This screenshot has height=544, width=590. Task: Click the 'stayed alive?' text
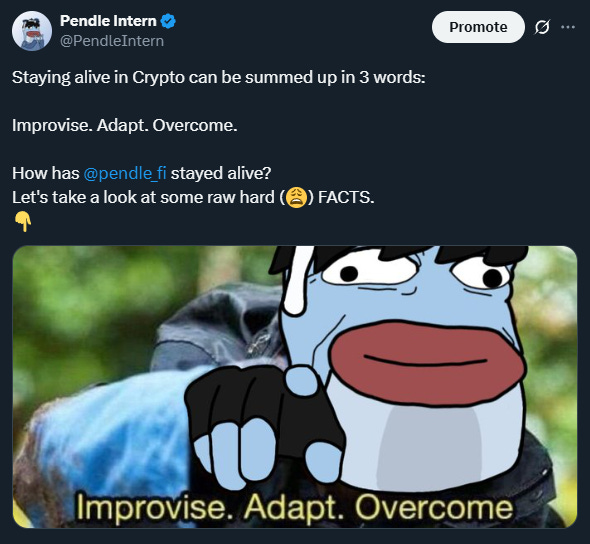click(221, 173)
